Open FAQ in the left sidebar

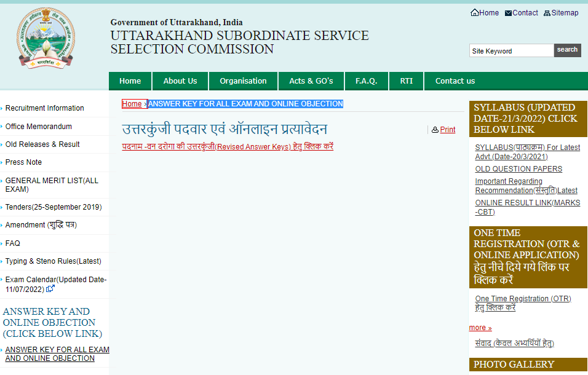point(13,243)
